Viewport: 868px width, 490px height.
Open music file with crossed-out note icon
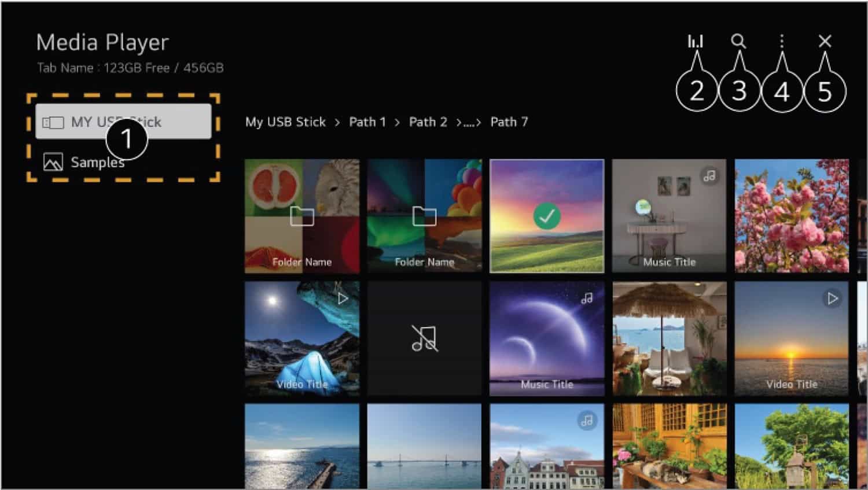pyautogui.click(x=424, y=338)
